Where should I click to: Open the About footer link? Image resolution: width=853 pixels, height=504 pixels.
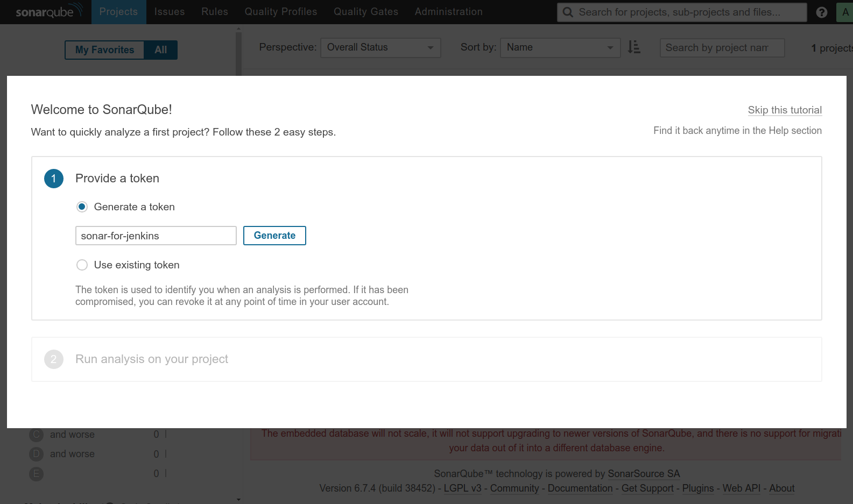(781, 488)
